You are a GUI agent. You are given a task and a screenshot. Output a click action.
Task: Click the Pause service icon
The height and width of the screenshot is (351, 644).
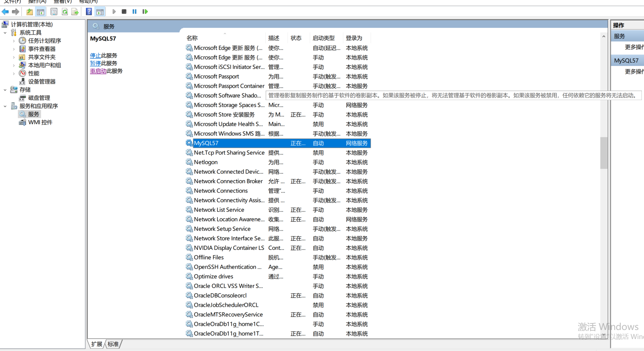click(x=135, y=12)
